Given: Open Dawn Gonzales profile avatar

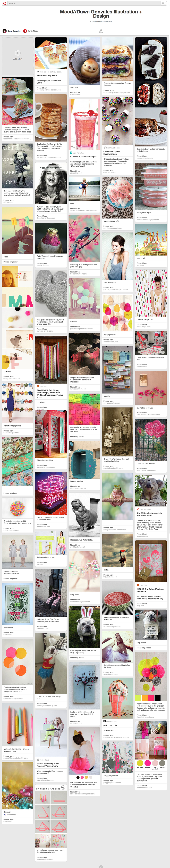Looking at the screenshot, I should point(5,31).
